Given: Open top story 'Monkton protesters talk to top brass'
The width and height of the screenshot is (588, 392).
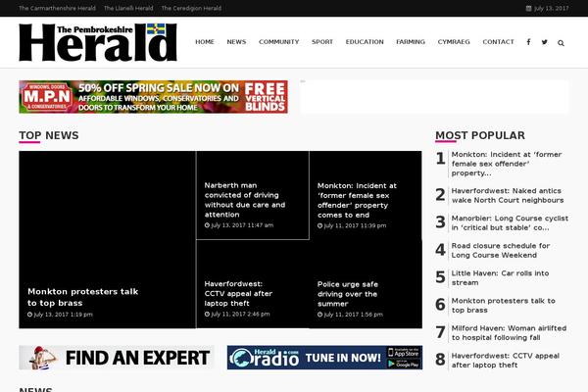Looking at the screenshot, I should (x=83, y=297).
